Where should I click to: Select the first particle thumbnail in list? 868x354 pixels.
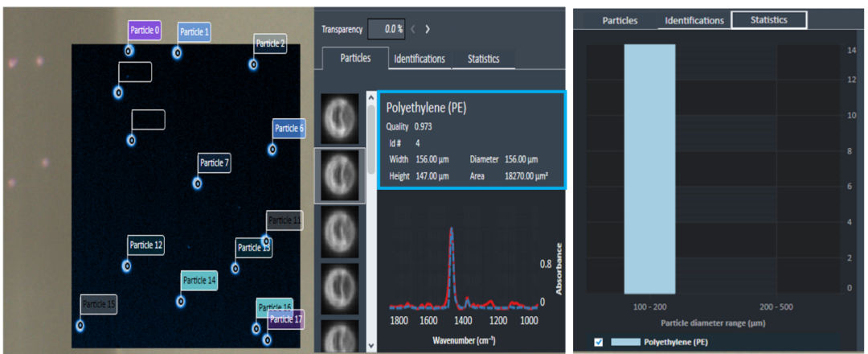[x=340, y=119]
